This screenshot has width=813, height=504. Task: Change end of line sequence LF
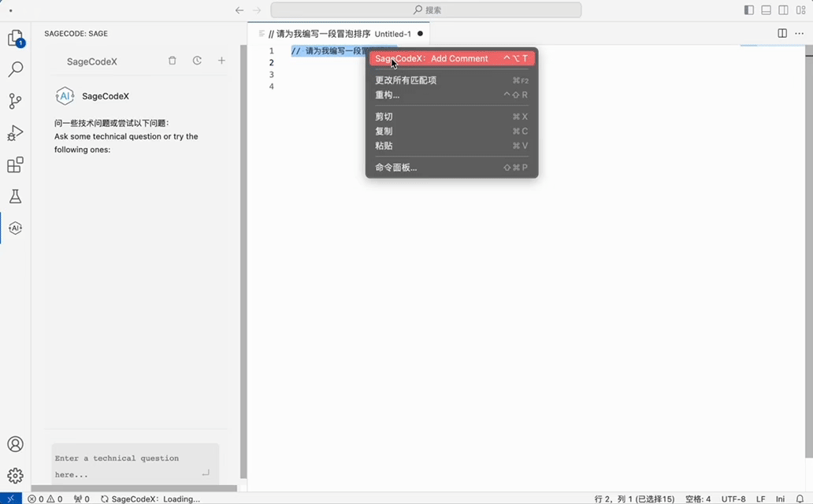coord(761,498)
